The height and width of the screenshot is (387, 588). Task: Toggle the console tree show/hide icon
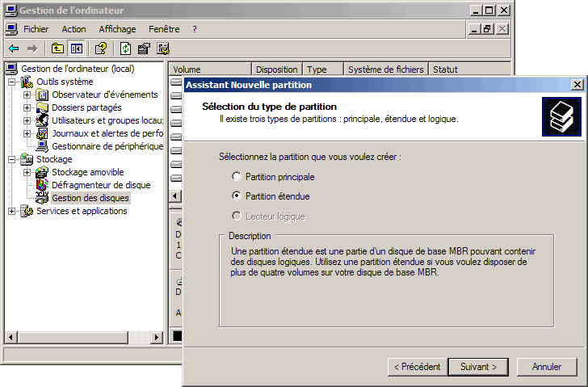(76, 48)
